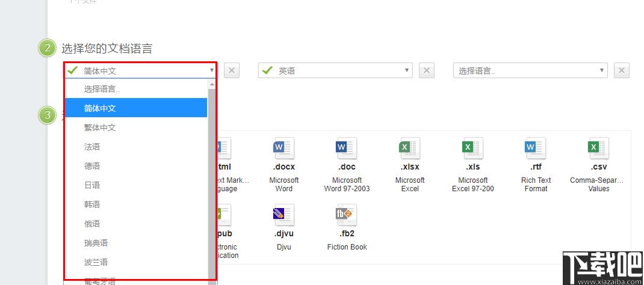Pick the .xls Excel 97-2003 icon
The width and height of the screenshot is (644, 285).
click(472, 148)
